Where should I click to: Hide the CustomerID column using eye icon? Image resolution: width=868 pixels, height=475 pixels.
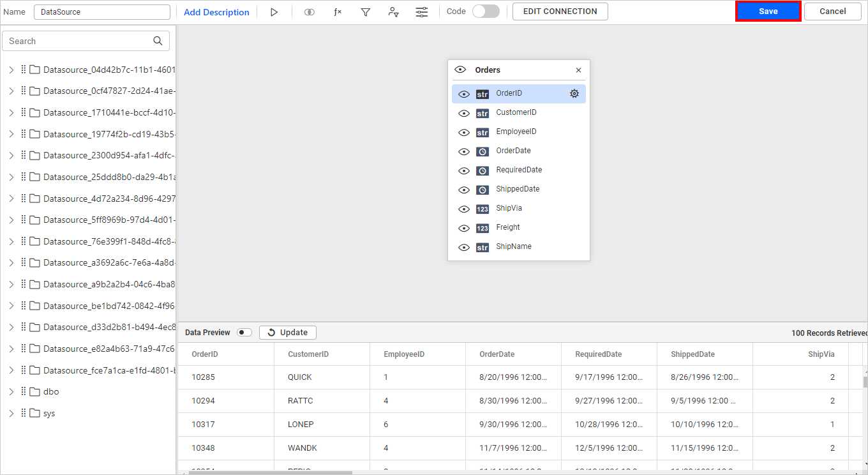(464, 114)
